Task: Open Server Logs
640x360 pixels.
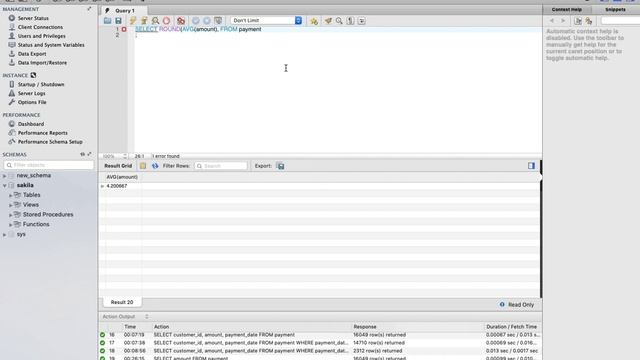Action: pos(31,93)
